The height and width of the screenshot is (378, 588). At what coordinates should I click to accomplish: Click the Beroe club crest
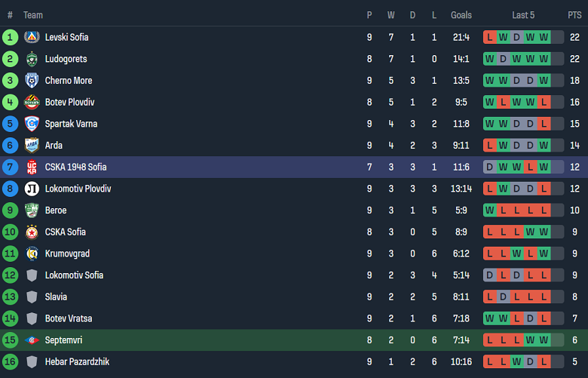pyautogui.click(x=32, y=211)
